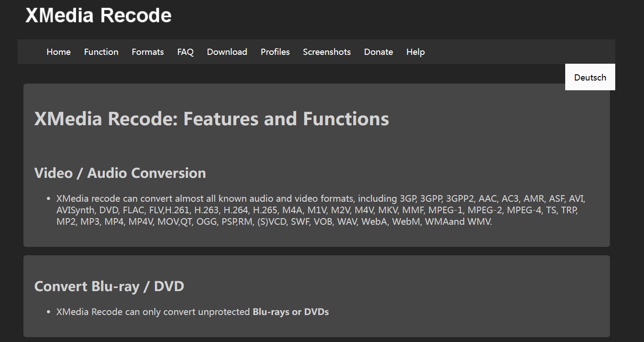
Task: Click the bullet before the formats paragraph
Action: pos(48,199)
